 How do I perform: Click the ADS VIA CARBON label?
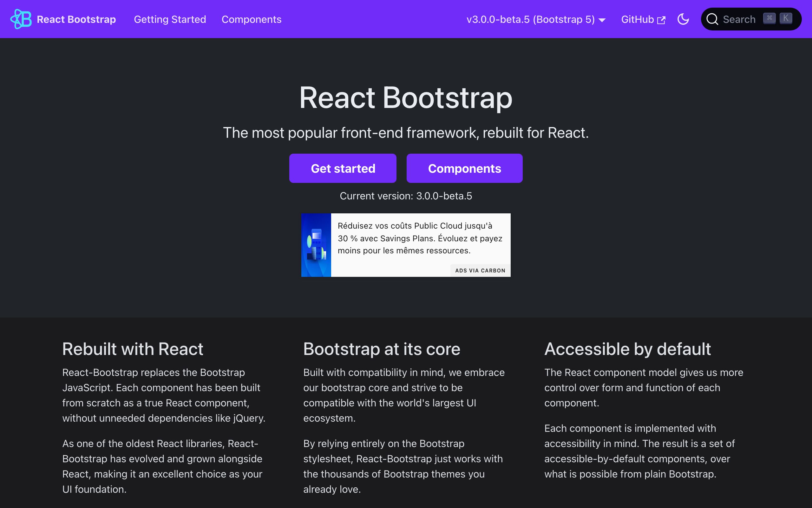click(x=480, y=271)
